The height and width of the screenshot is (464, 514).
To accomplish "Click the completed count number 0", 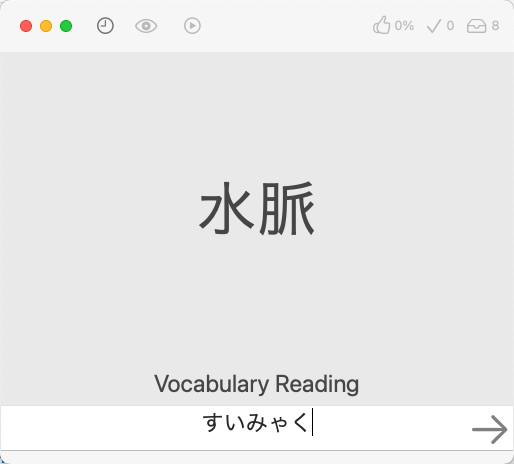I will pos(450,26).
